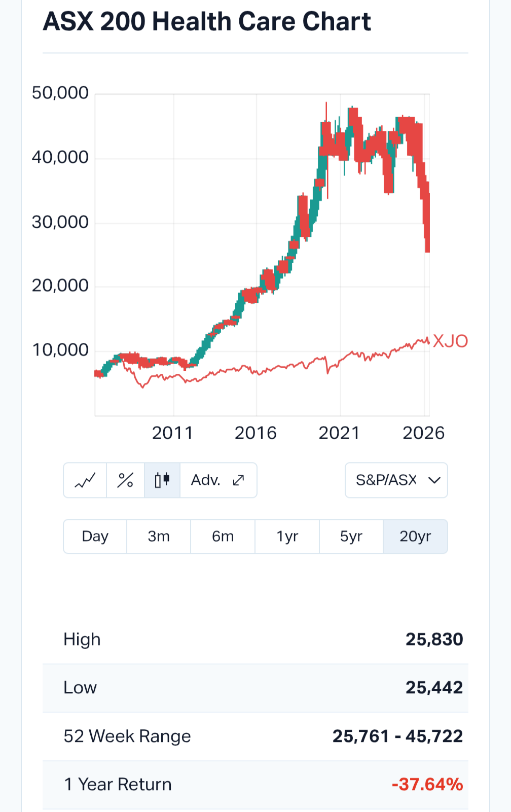
Task: Click the 2026 x-axis label
Action: (424, 433)
